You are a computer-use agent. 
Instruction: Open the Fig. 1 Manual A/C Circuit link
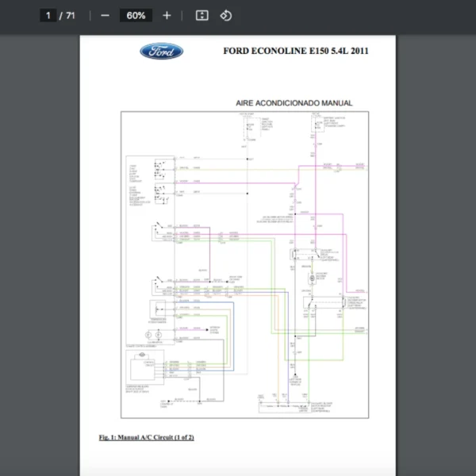click(146, 437)
